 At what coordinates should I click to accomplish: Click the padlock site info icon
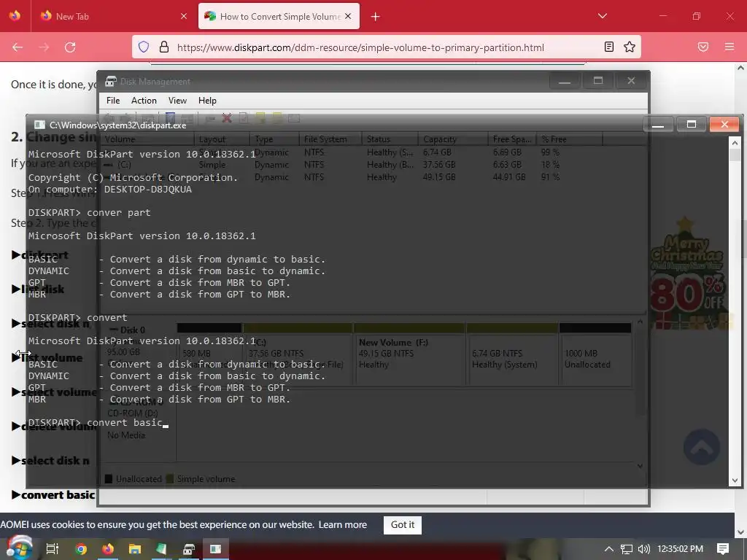pos(164,47)
